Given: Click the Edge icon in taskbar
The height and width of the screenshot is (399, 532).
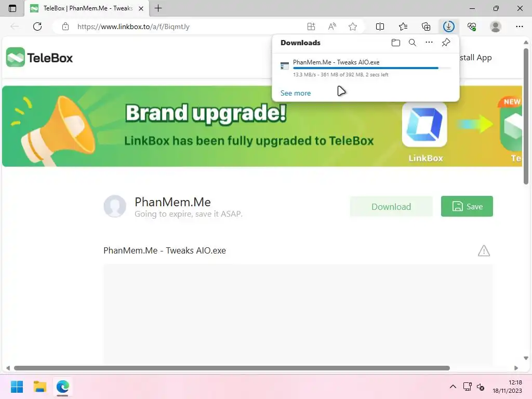Looking at the screenshot, I should (x=63, y=387).
